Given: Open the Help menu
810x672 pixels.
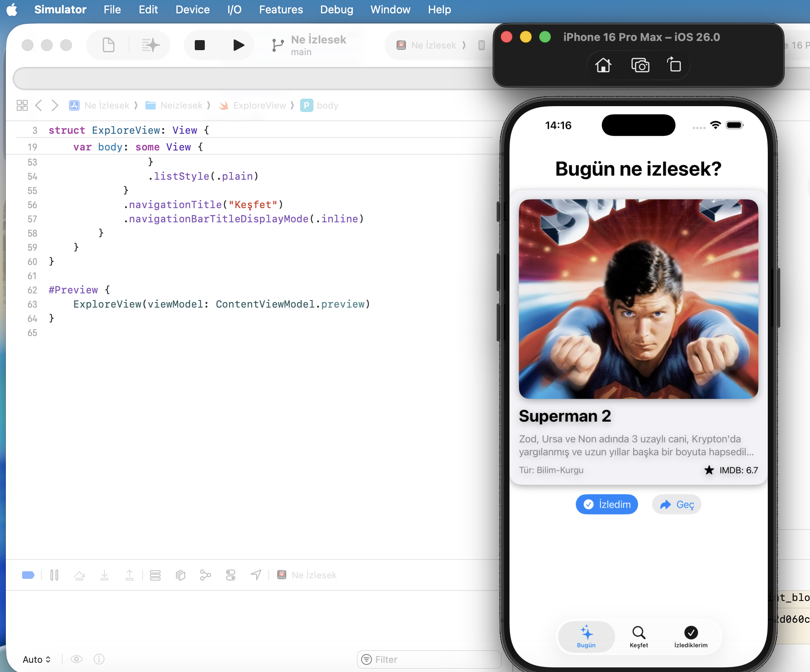Looking at the screenshot, I should click(439, 9).
